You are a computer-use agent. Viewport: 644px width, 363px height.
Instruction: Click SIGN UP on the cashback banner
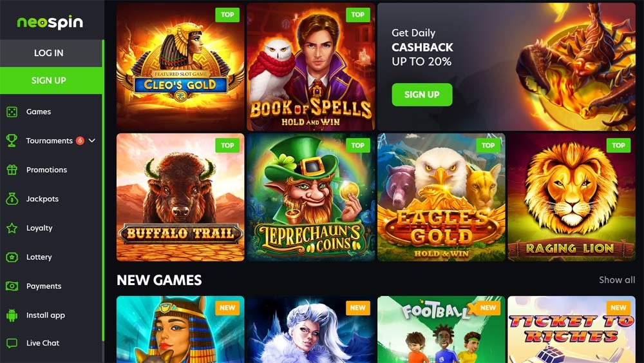coord(422,95)
